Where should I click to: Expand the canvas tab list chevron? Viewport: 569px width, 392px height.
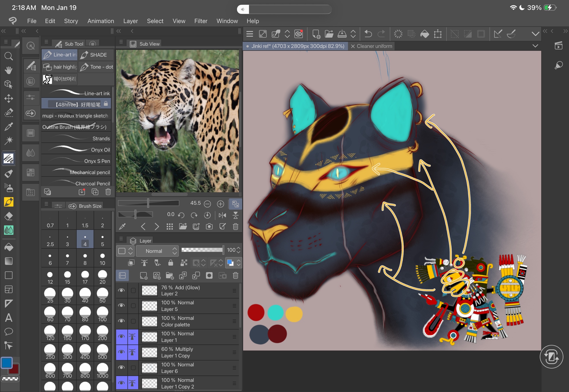pyautogui.click(x=535, y=46)
